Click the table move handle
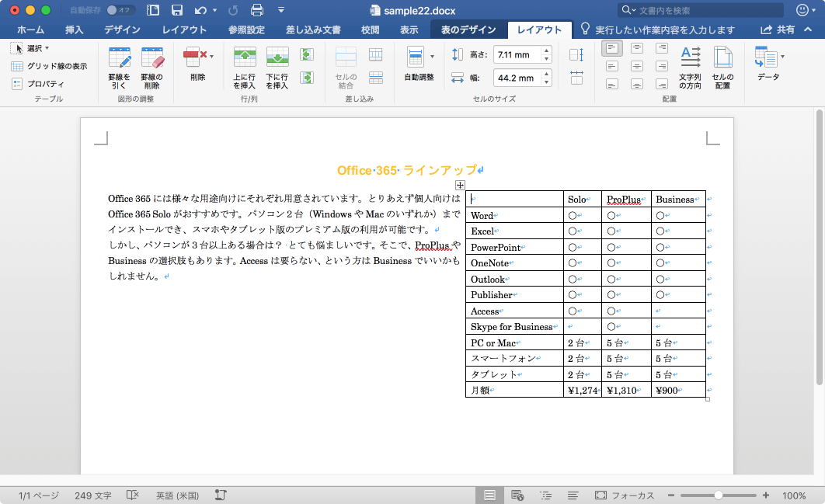 [x=460, y=185]
